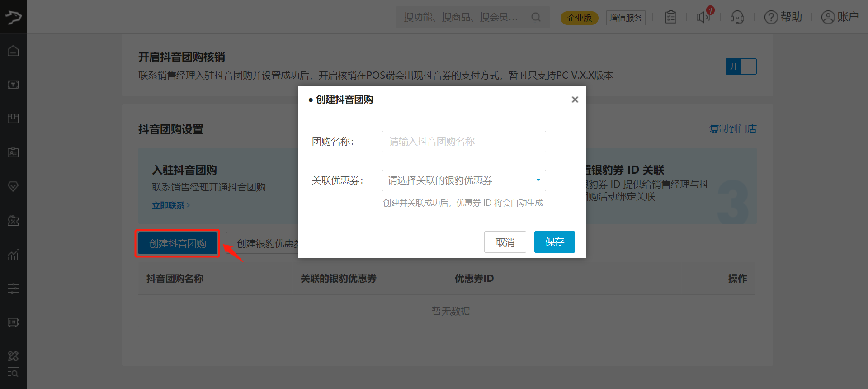868x389 pixels.
Task: Open the home icon in sidebar
Action: pyautogui.click(x=13, y=51)
